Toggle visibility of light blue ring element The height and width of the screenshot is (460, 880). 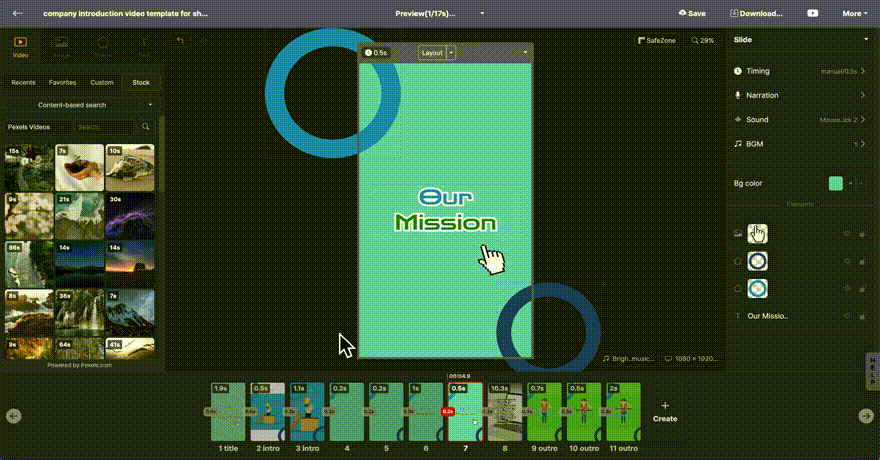(x=847, y=288)
